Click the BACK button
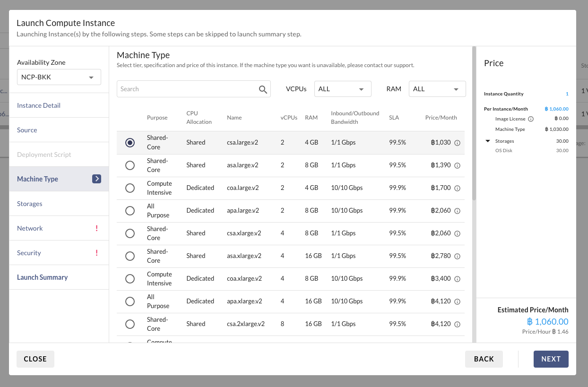588x387 pixels. pos(484,359)
